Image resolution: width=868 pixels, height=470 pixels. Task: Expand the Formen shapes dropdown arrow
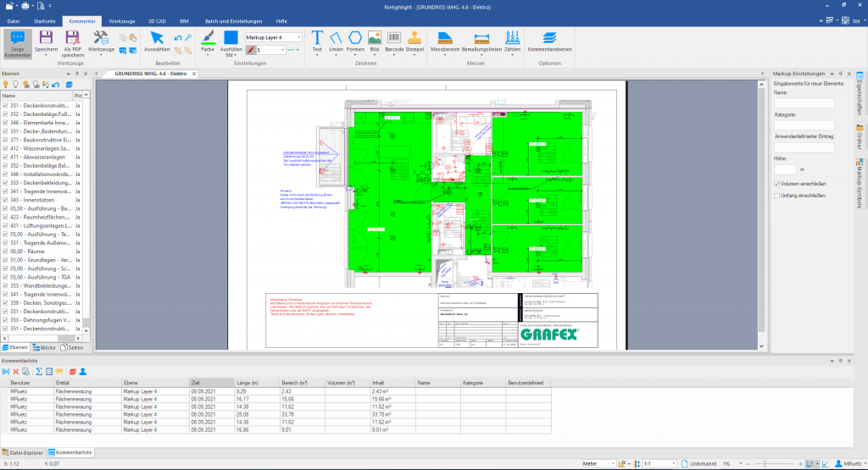tap(354, 56)
